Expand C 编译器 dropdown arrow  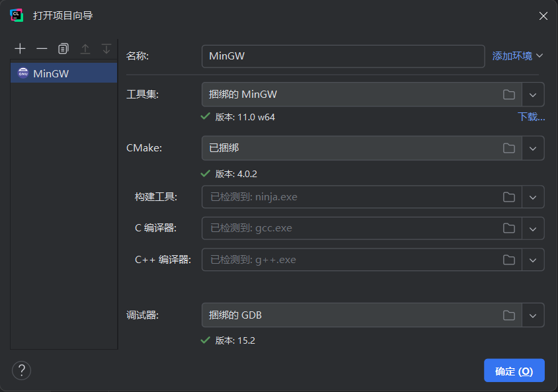click(533, 228)
